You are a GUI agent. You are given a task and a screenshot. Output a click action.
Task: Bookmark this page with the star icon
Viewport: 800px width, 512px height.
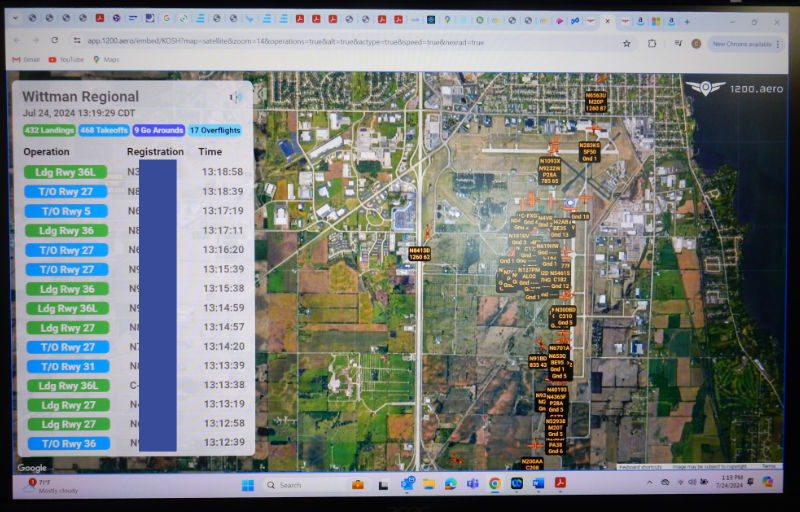627,43
